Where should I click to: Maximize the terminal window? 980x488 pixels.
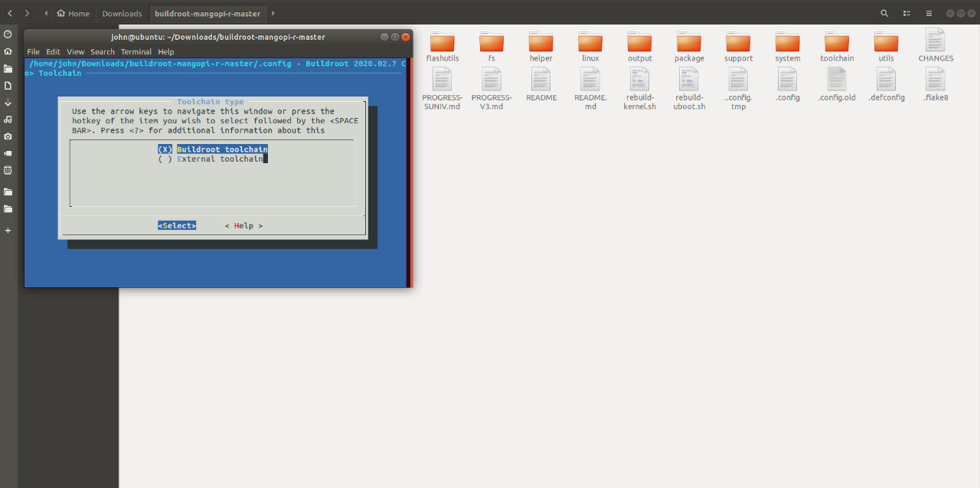(x=395, y=37)
